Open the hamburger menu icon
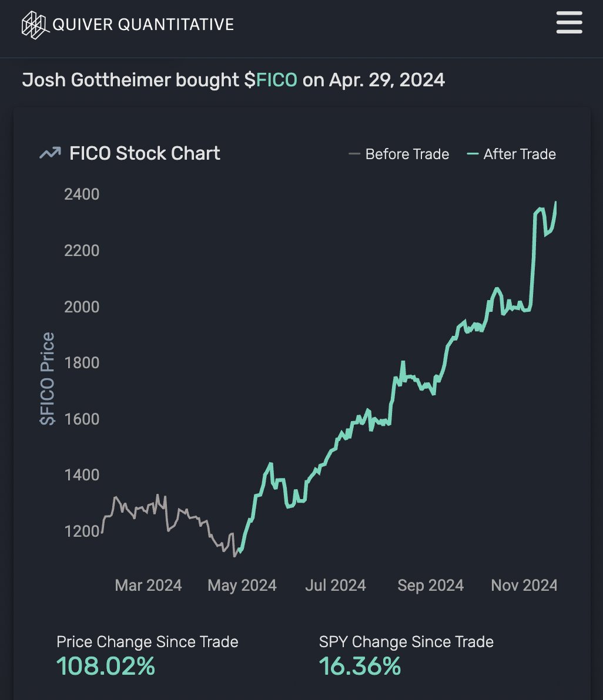603x700 pixels. pos(569,23)
